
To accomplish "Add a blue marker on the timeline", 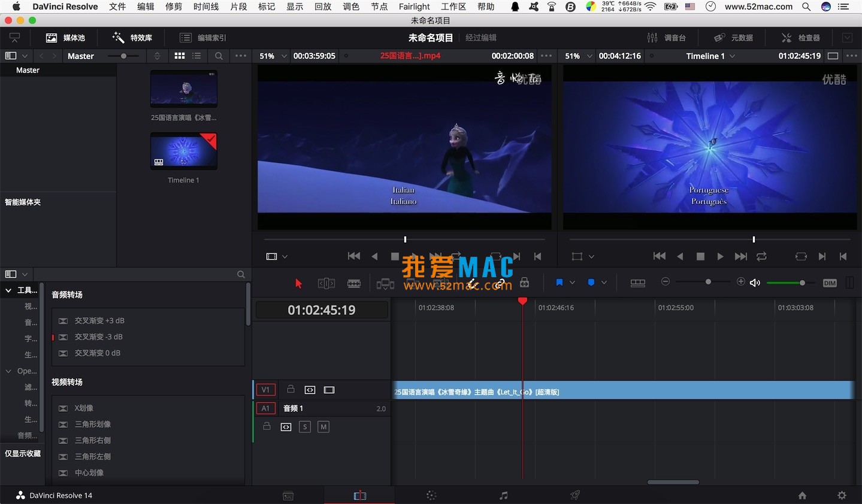I will (x=591, y=283).
